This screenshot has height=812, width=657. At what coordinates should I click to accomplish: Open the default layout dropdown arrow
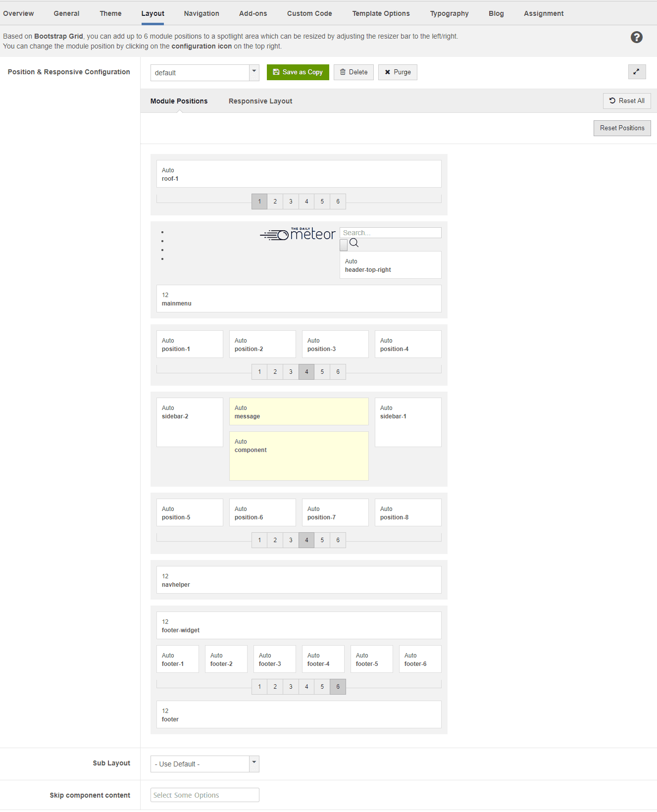pyautogui.click(x=254, y=72)
